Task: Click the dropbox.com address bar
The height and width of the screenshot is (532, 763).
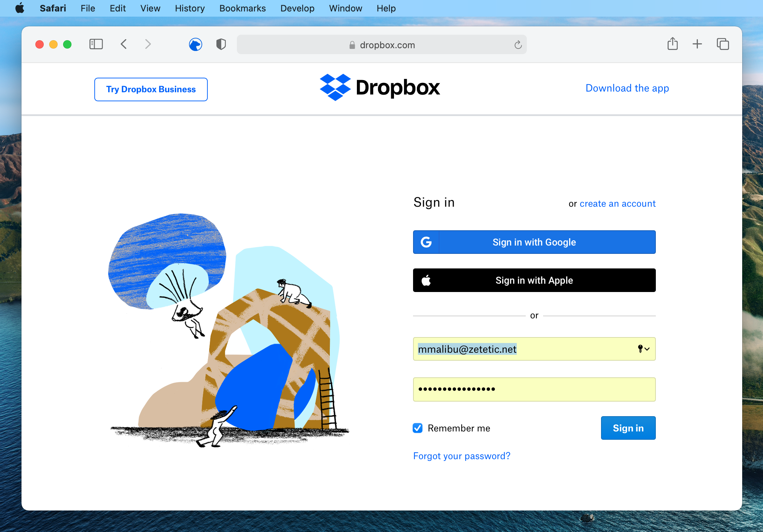Action: click(x=382, y=45)
